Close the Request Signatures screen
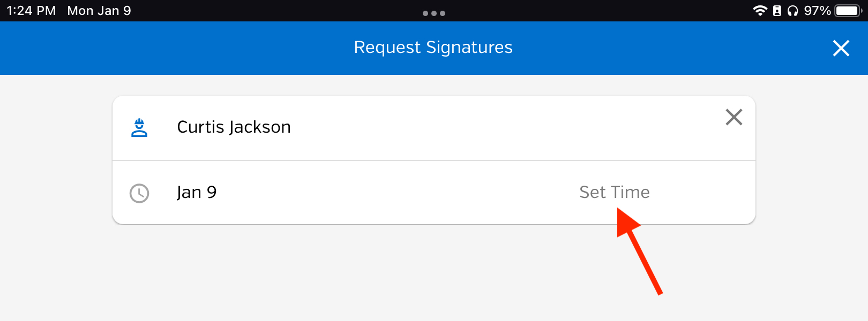 [x=841, y=48]
